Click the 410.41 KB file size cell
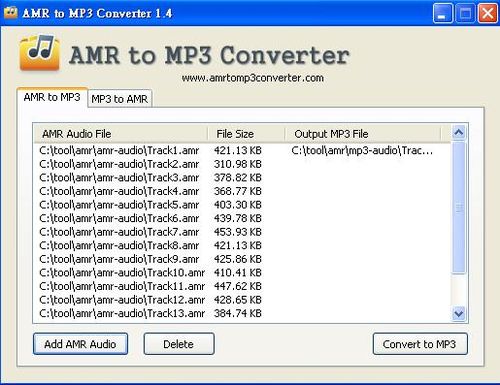The image size is (500, 385). tap(238, 273)
